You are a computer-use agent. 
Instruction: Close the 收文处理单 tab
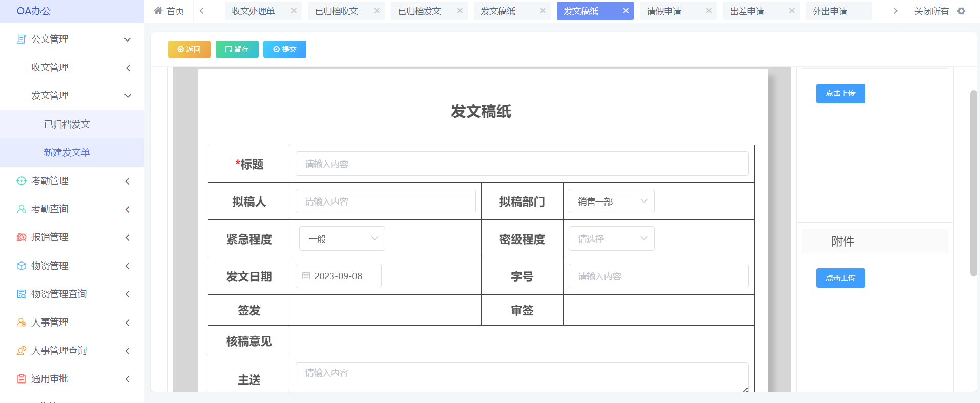pyautogui.click(x=294, y=11)
